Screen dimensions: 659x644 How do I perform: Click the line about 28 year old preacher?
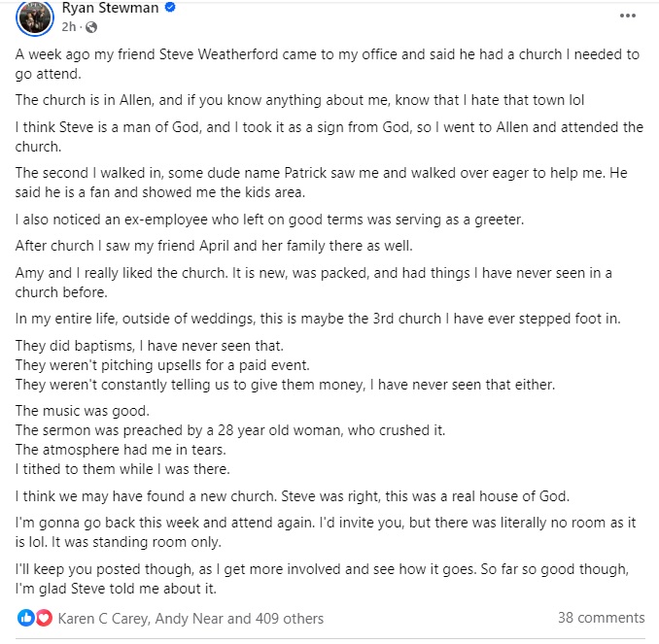(x=230, y=430)
